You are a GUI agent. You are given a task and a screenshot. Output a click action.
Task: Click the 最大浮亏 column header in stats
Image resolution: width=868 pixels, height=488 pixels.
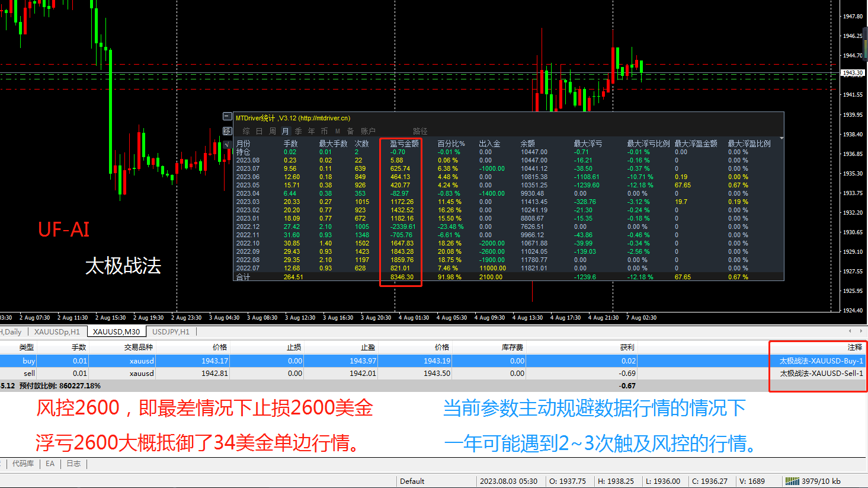click(588, 143)
